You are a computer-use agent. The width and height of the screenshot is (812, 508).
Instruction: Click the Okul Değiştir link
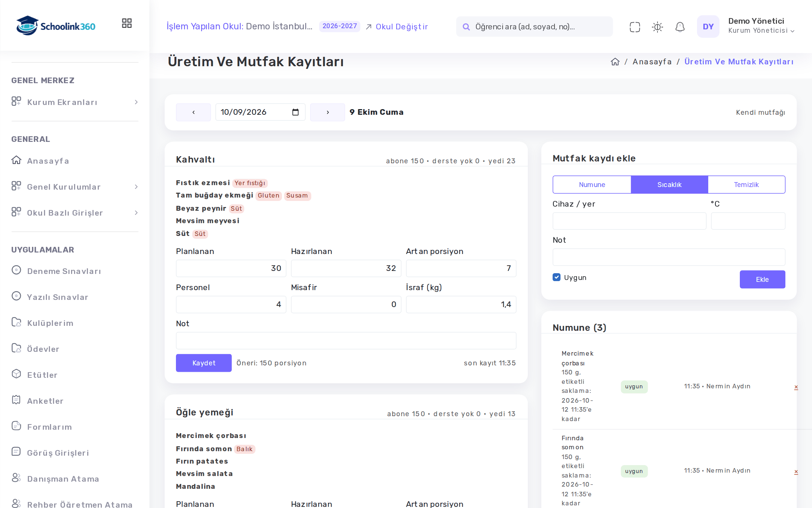(397, 27)
